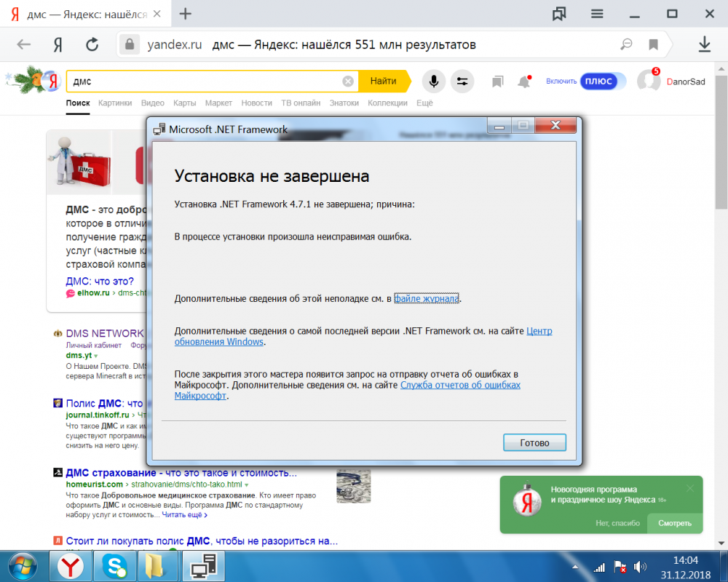The width and height of the screenshot is (728, 582).
Task: Open the reader/search-in-page icon in address bar
Action: coord(626,44)
